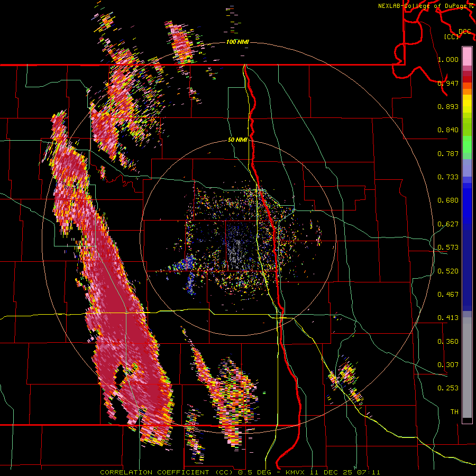Click the 0.413 scale value

coord(448,318)
